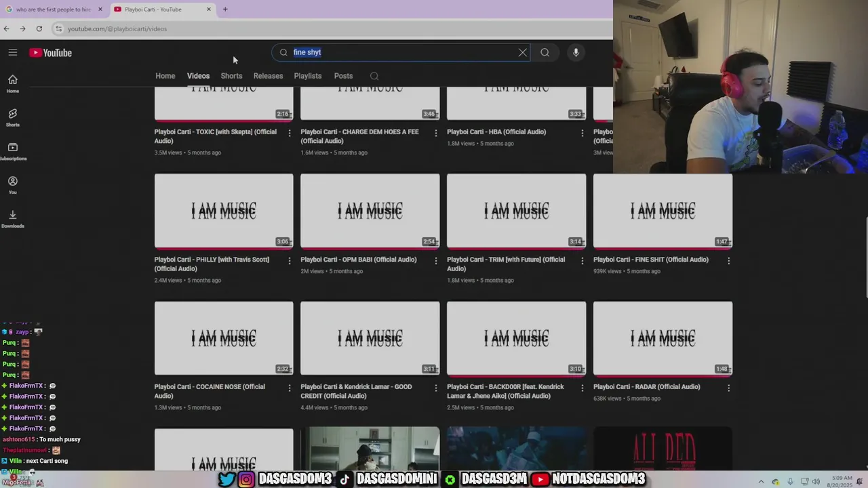Image resolution: width=868 pixels, height=488 pixels.
Task: Open options menu for HBA video
Action: tap(583, 133)
